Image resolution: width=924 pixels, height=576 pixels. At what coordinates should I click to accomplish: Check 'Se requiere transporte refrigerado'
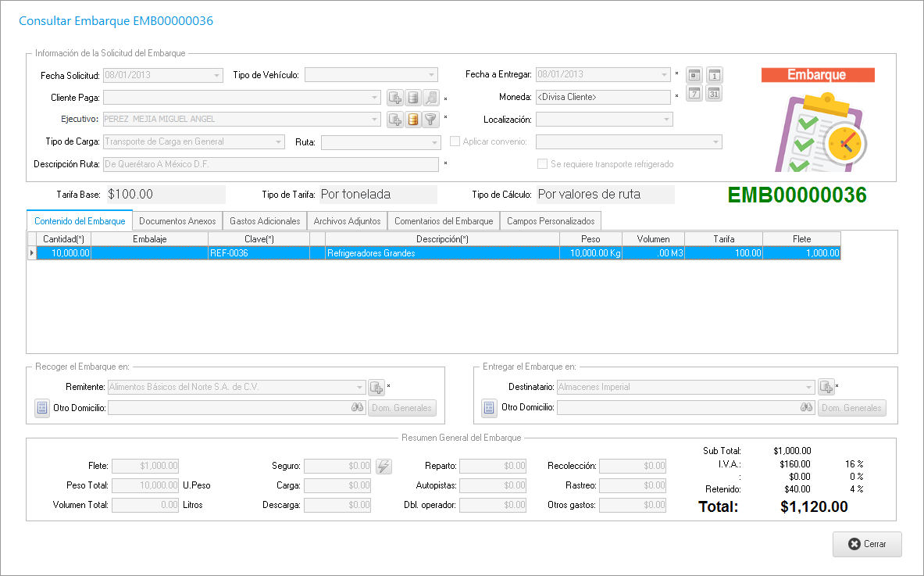point(543,164)
